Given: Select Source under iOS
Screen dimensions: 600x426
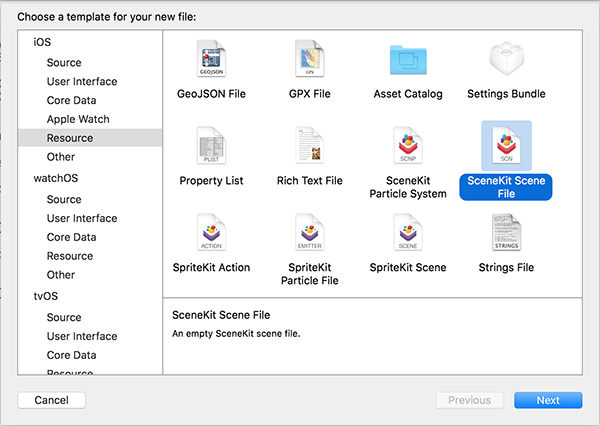Looking at the screenshot, I should tap(64, 62).
